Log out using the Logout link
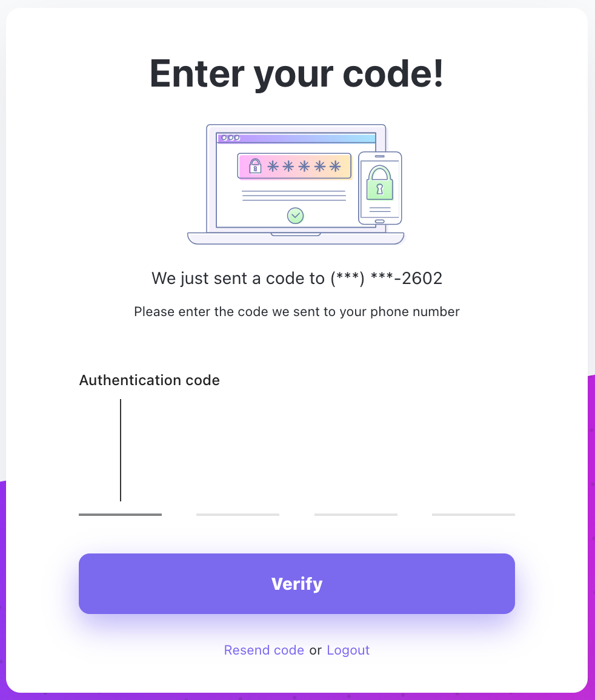 (348, 650)
